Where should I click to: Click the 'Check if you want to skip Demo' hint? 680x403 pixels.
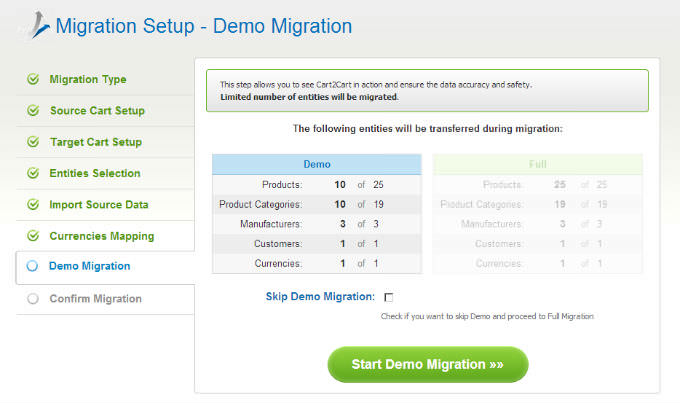[x=487, y=316]
